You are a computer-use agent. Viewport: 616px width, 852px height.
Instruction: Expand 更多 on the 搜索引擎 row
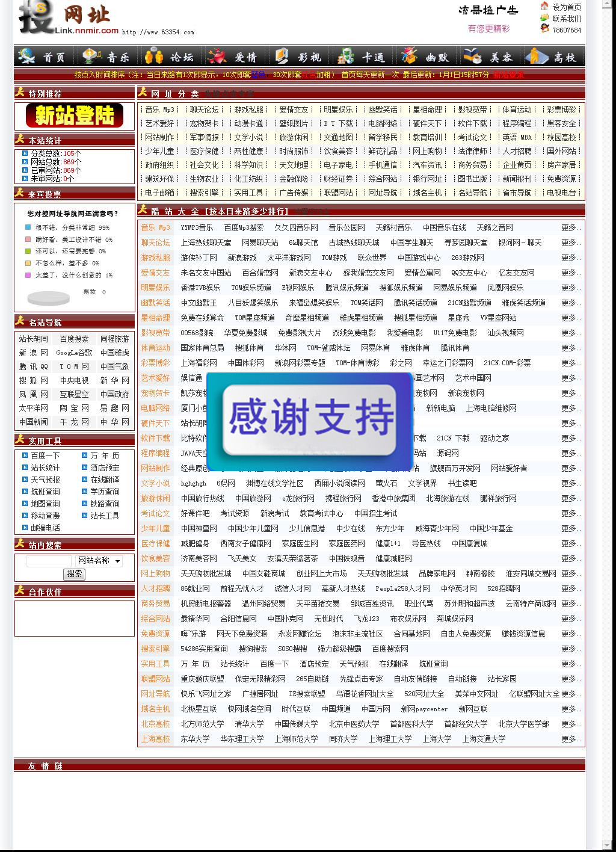571,649
